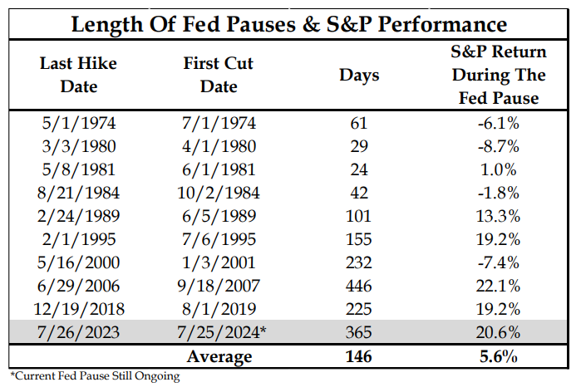Click the 'S&P Return During The Fed Pause' header
Screen dimensions: 581x392
495,76
